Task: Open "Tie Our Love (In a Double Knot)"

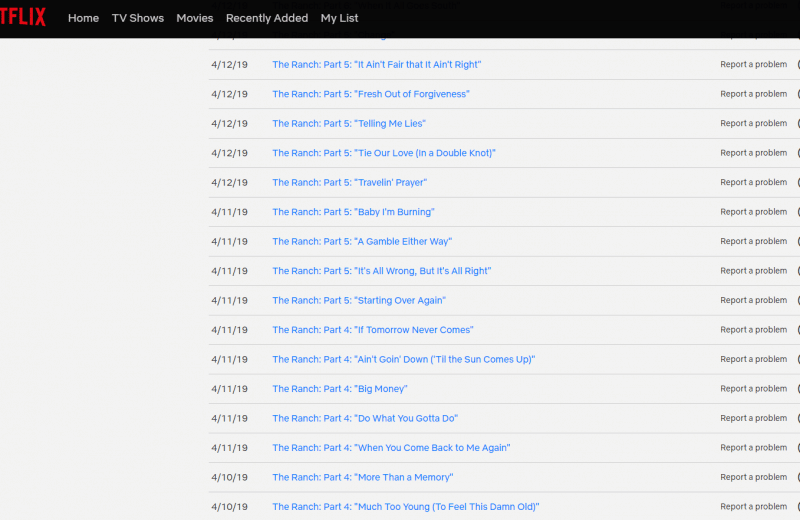Action: coord(384,153)
